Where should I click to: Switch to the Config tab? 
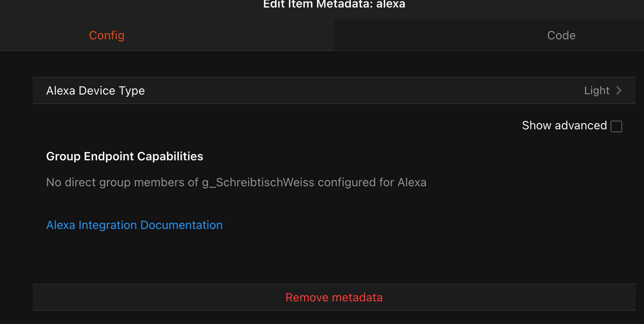107,36
